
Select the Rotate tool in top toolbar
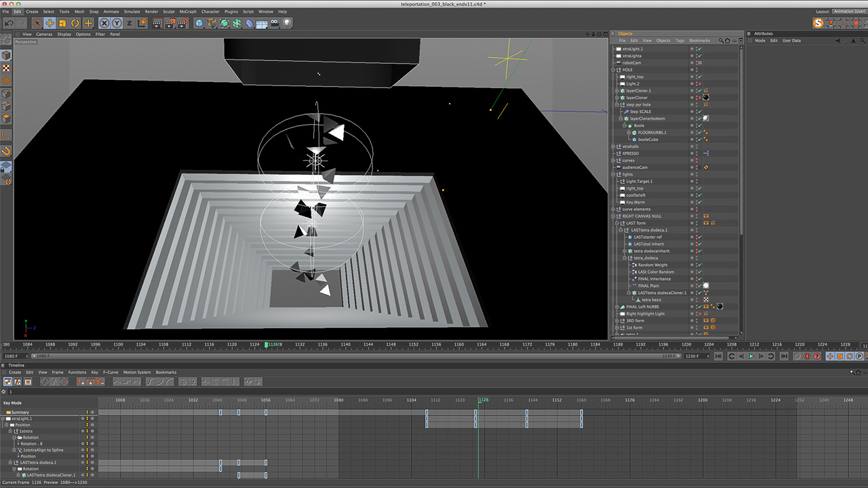coord(75,23)
